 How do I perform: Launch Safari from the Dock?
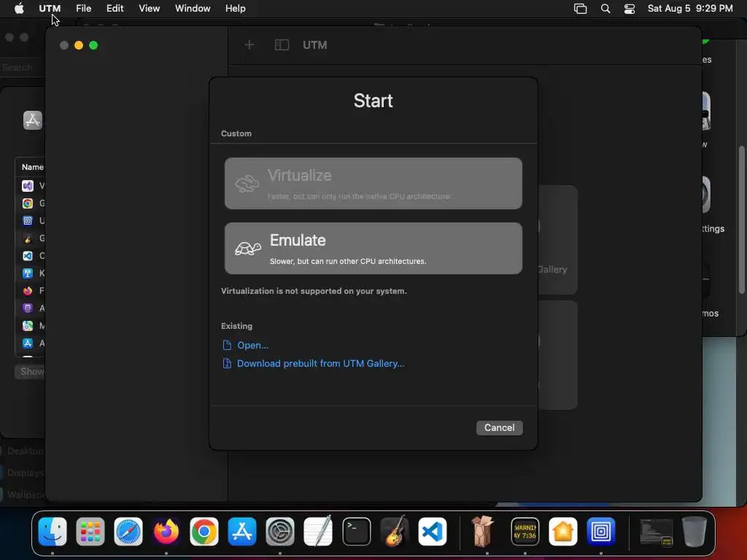click(x=128, y=532)
